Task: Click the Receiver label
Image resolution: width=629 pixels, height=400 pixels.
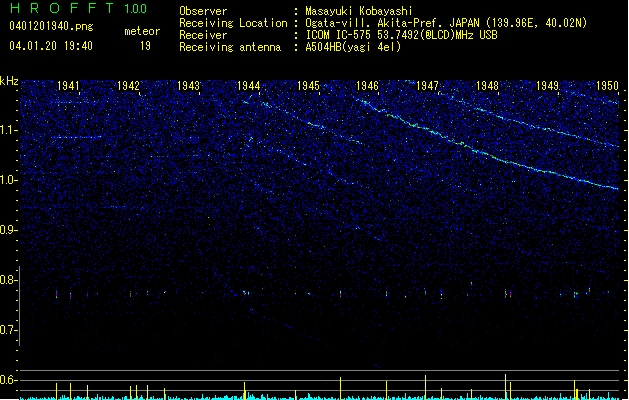Action: click(x=203, y=35)
